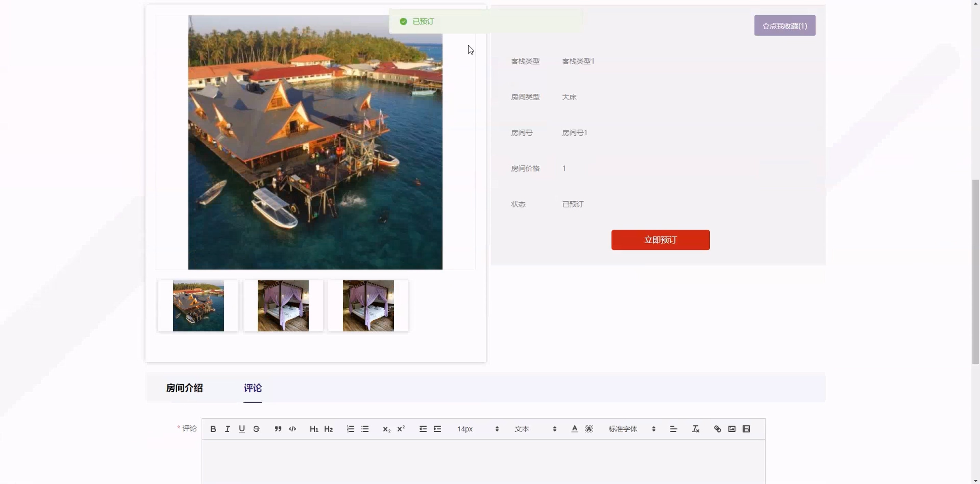Select the second bedroom thumbnail
Image resolution: width=980 pixels, height=484 pixels.
point(283,306)
